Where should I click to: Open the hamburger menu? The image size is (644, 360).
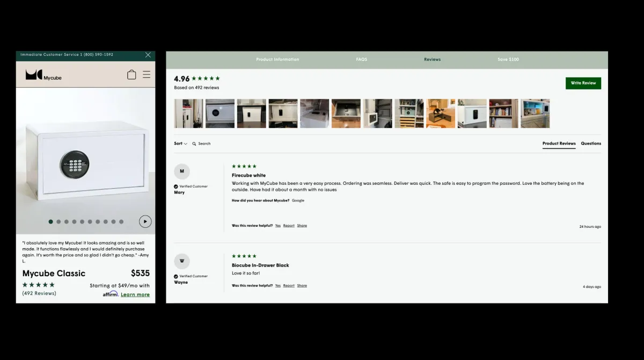point(147,75)
